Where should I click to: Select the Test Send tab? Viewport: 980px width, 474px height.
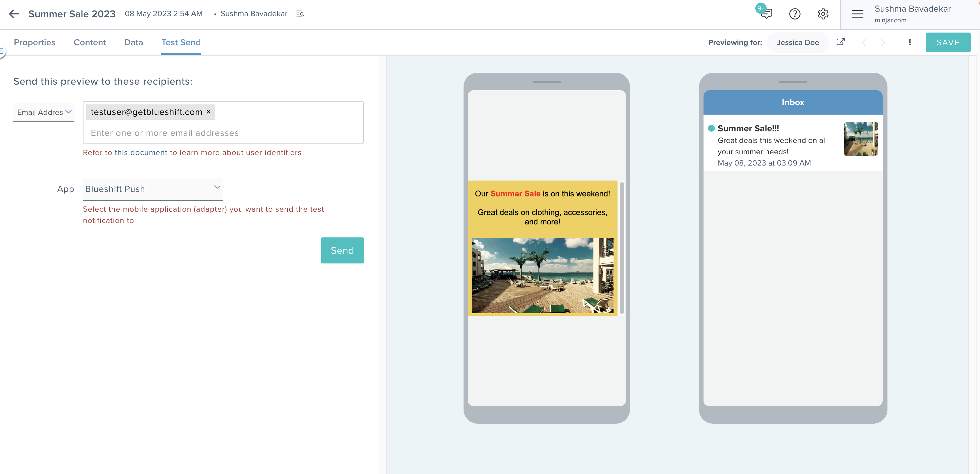pos(181,42)
